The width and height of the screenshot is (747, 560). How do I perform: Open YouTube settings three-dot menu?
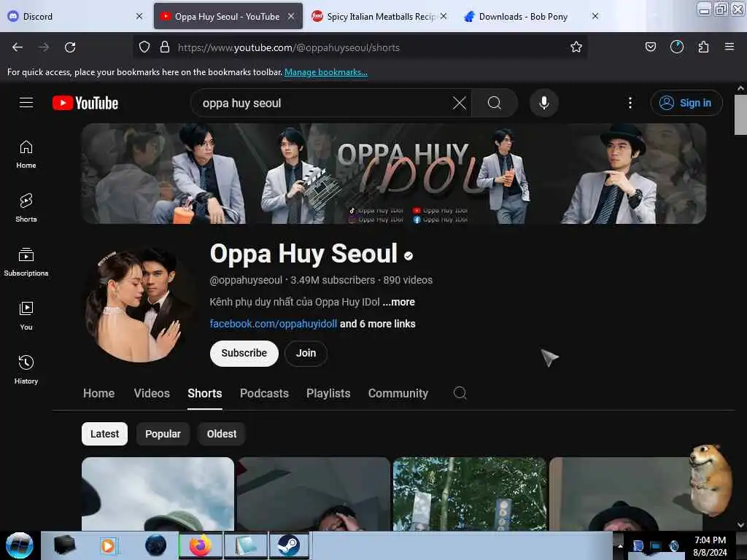point(630,103)
